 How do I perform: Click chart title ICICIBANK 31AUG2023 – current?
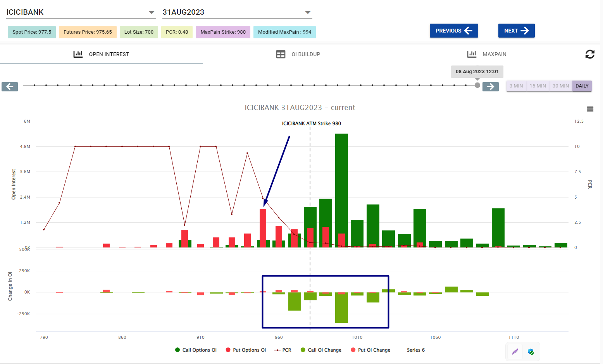pos(300,108)
